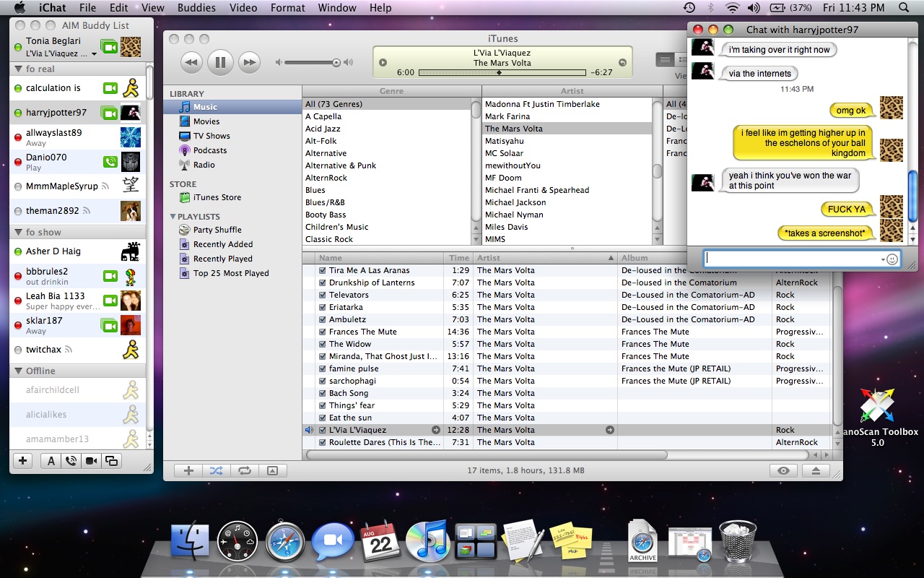Open Time Machine menu bar icon

pyautogui.click(x=689, y=8)
